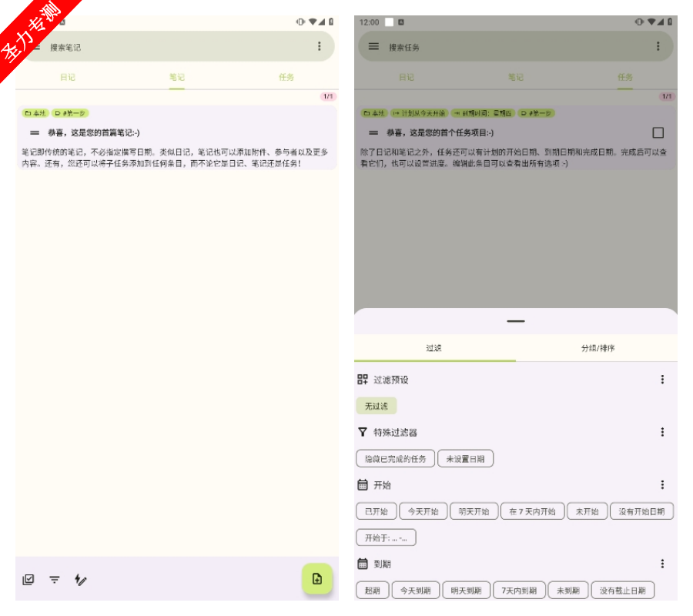693x616 pixels.
Task: Tap the calendar icon next to 到期
Action: (x=363, y=564)
